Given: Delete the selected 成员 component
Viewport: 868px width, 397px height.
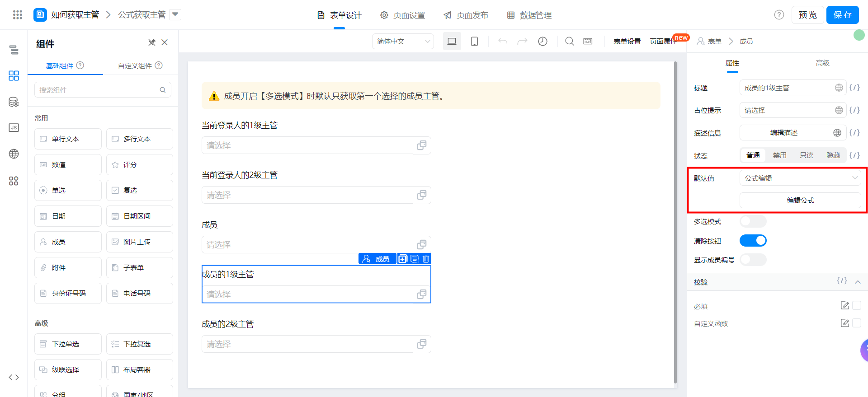Looking at the screenshot, I should tap(426, 259).
